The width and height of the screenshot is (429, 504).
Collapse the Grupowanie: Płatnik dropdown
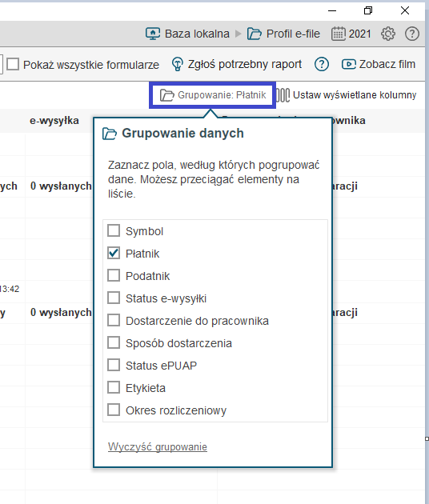[212, 95]
